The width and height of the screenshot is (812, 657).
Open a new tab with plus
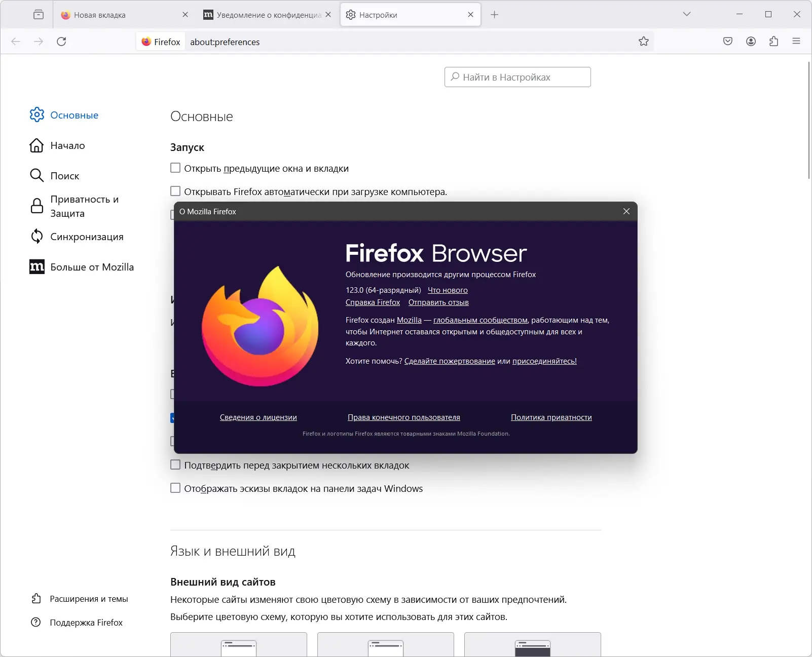click(x=495, y=15)
